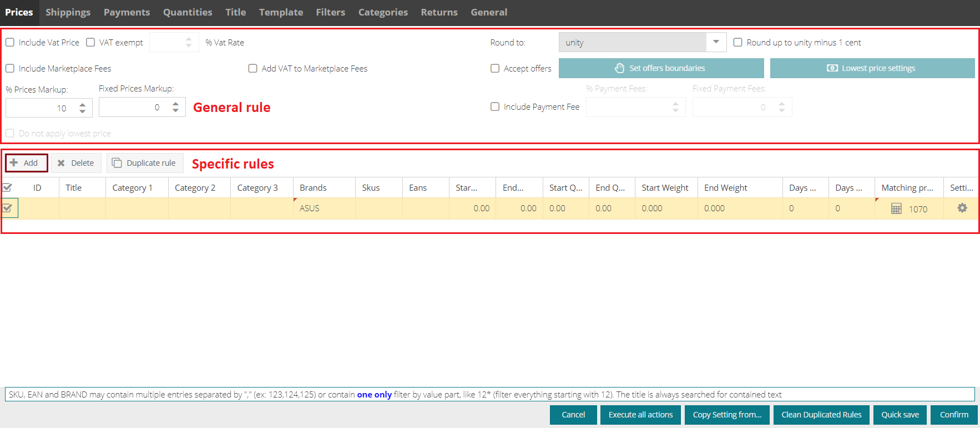The image size is (980, 428).
Task: Increase the % Prices Markup value
Action: 83,104
